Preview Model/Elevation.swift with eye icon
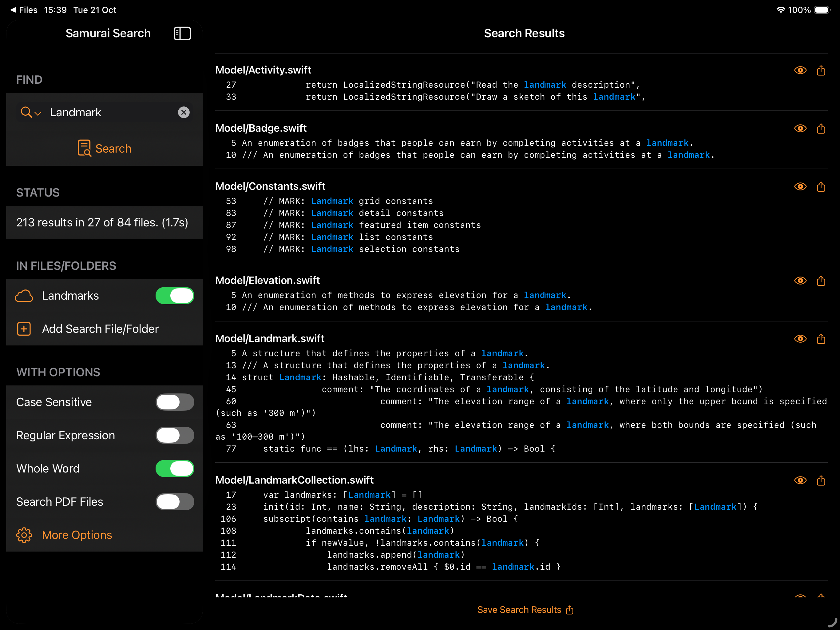Screen dimensions: 840x630 pyautogui.click(x=800, y=281)
